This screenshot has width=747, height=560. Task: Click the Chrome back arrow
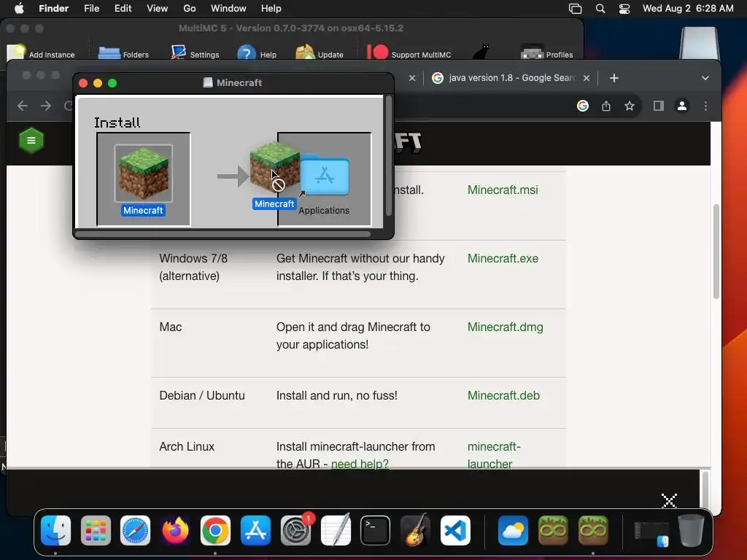coord(23,106)
